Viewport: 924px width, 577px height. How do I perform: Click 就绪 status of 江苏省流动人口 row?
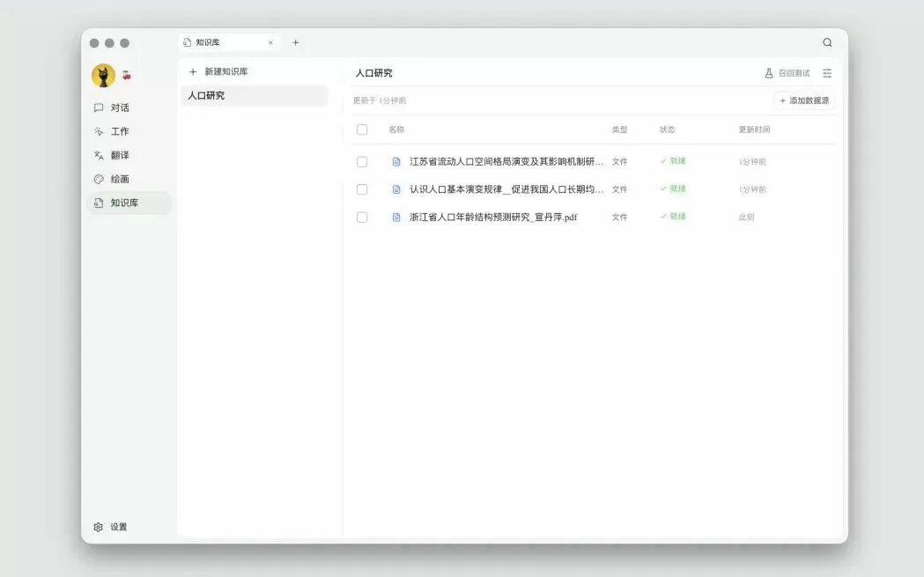[673, 161]
